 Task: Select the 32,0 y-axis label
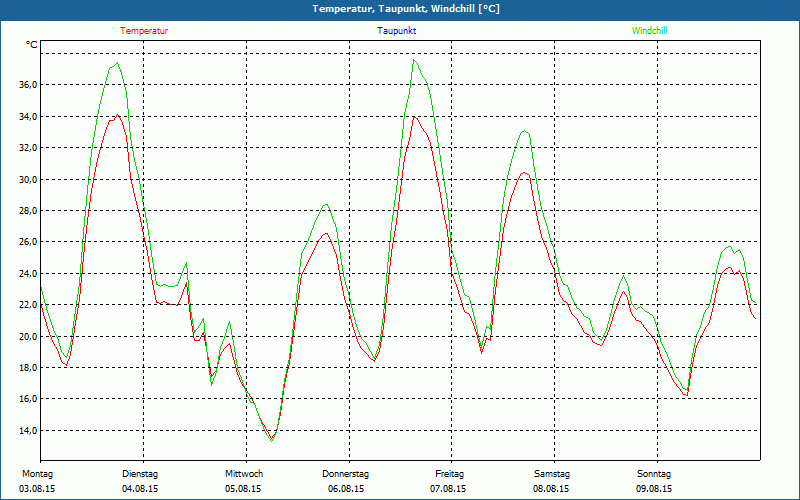pos(28,148)
